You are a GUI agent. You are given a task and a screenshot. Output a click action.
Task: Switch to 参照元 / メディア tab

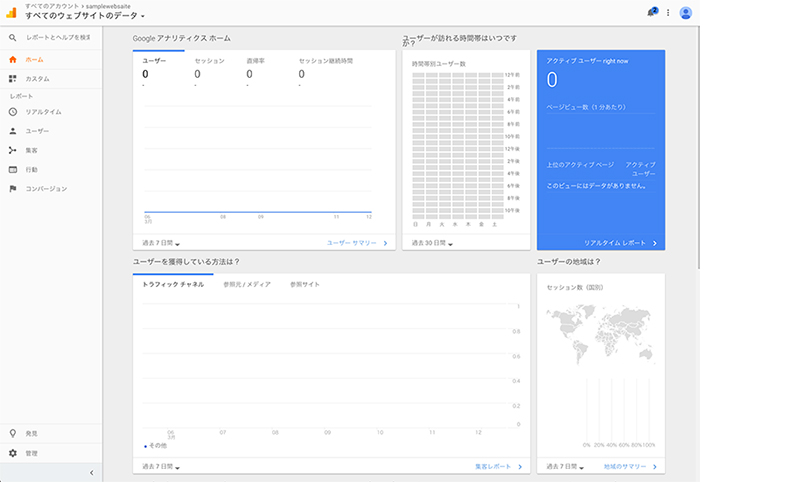point(247,285)
